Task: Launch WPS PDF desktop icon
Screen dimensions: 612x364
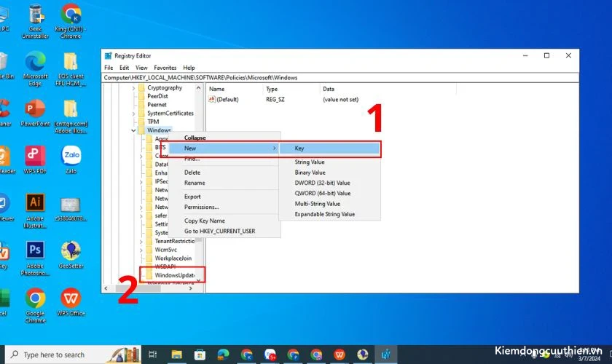Action: pyautogui.click(x=35, y=160)
